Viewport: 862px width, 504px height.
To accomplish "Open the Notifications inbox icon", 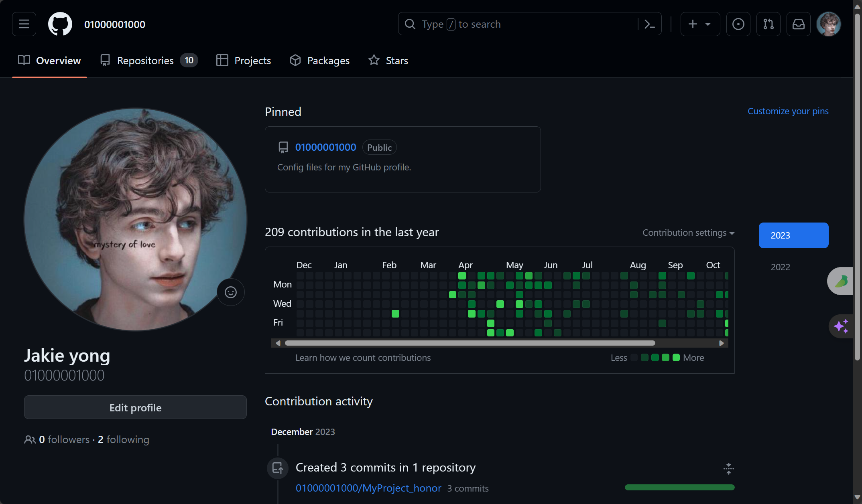I will pyautogui.click(x=798, y=24).
